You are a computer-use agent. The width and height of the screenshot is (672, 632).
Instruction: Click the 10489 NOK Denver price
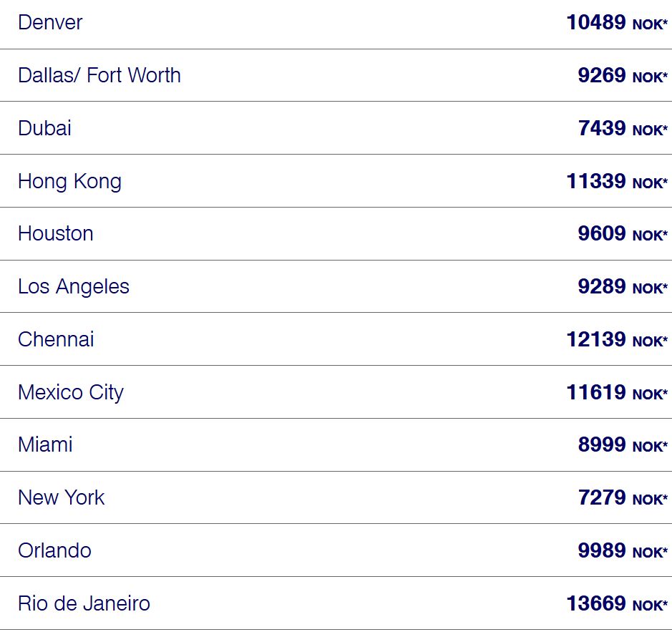tap(617, 22)
